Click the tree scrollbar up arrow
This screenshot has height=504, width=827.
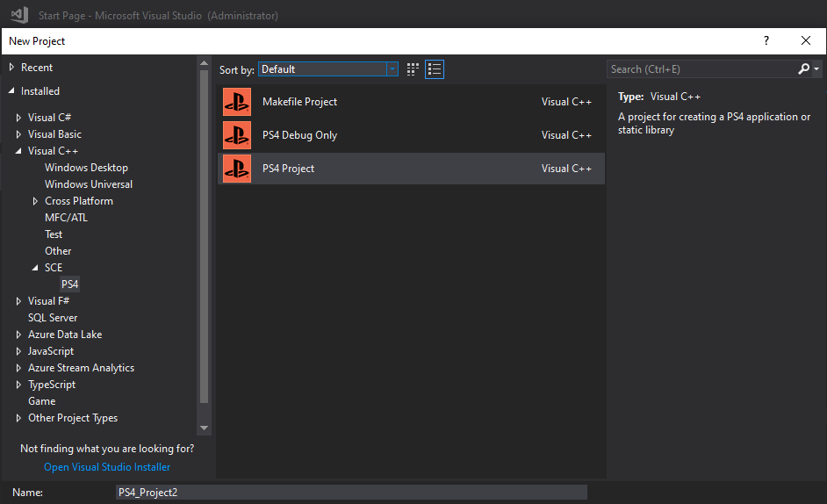point(204,63)
